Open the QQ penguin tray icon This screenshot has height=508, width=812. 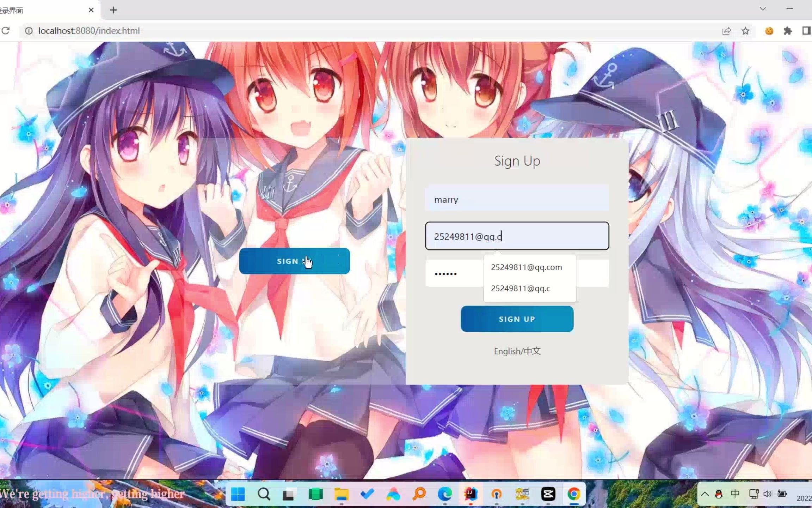tap(719, 494)
